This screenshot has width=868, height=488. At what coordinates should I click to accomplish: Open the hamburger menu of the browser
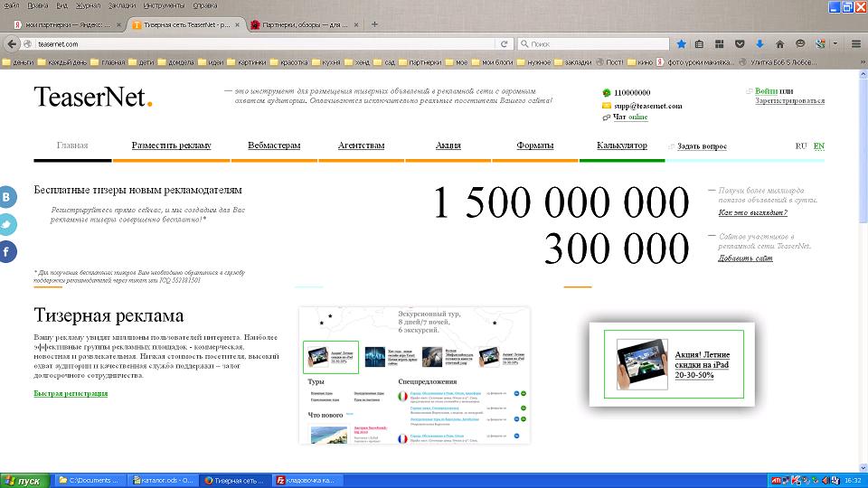tap(856, 43)
